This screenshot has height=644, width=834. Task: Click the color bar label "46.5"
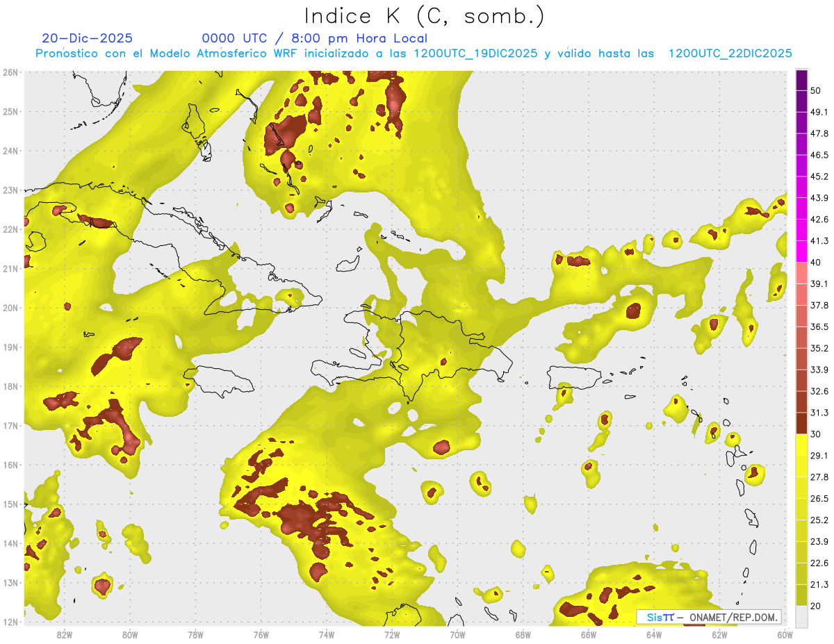[819, 155]
